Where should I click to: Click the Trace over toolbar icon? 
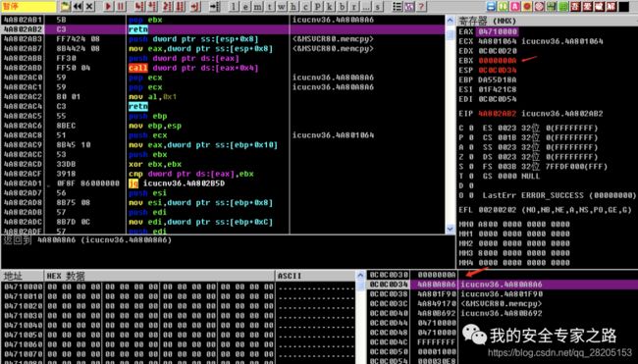click(x=181, y=6)
